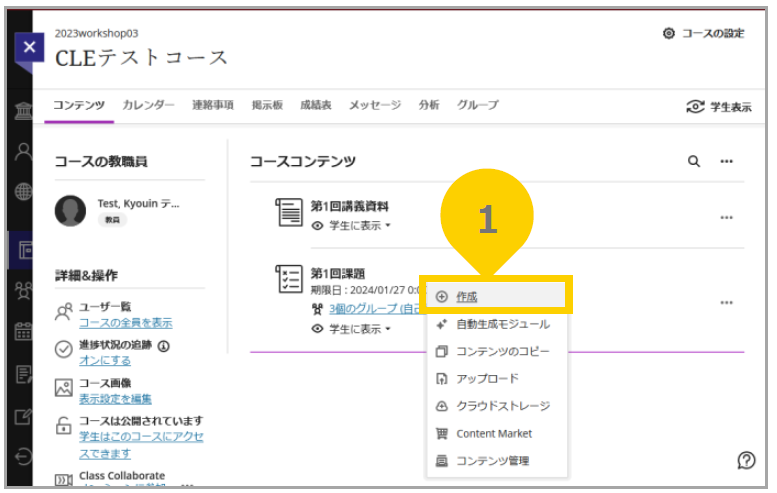Click the 教員 role badge
Image resolution: width=777 pixels, height=493 pixels.
[x=112, y=220]
